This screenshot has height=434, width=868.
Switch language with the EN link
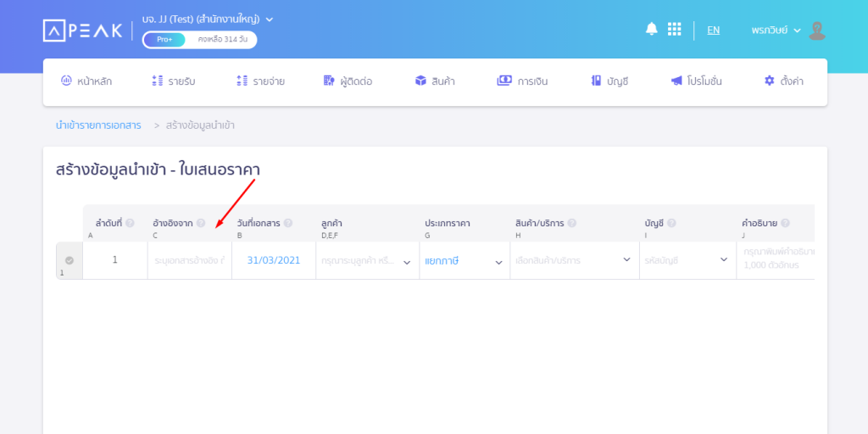coord(714,30)
